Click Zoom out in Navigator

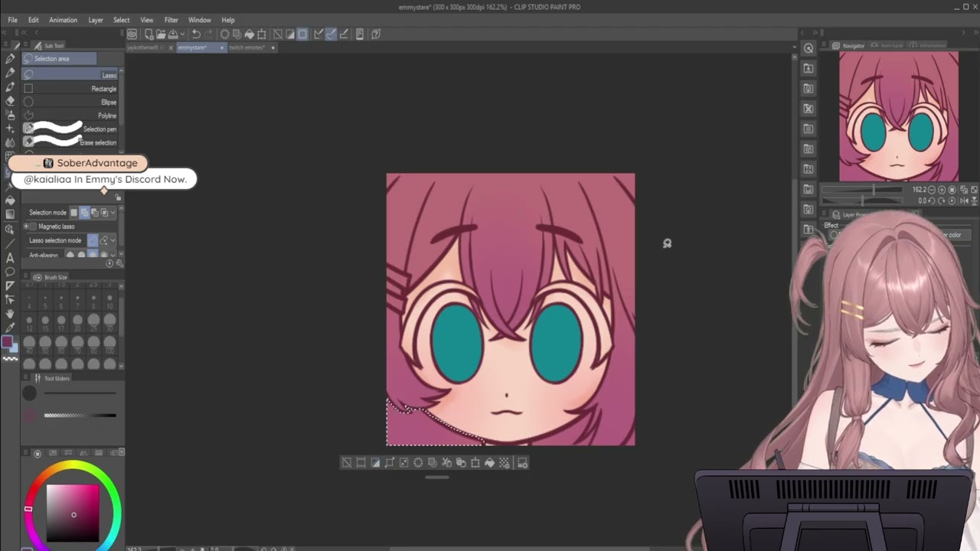click(931, 189)
